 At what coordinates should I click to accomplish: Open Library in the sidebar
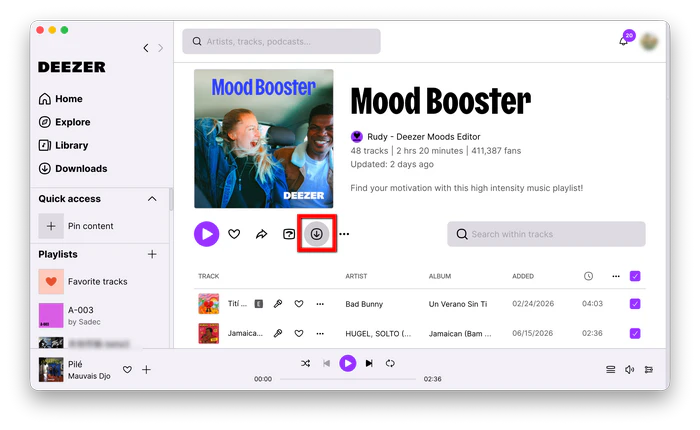click(63, 145)
